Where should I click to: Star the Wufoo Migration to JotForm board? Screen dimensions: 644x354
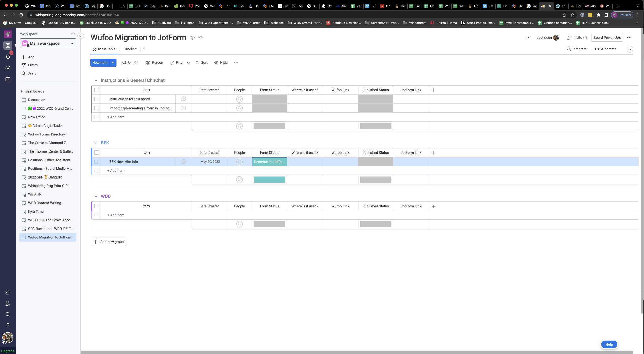pos(201,37)
